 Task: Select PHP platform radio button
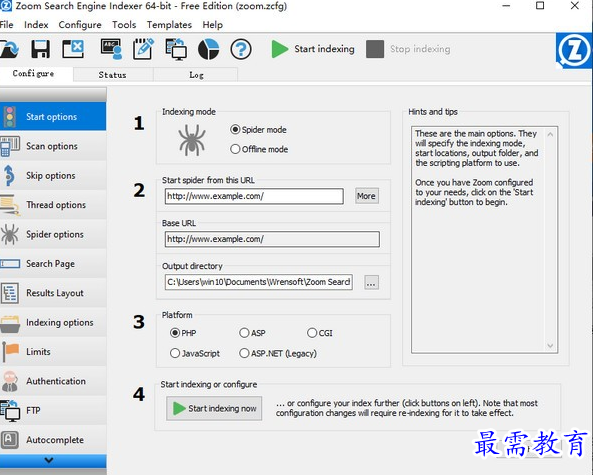pyautogui.click(x=175, y=333)
